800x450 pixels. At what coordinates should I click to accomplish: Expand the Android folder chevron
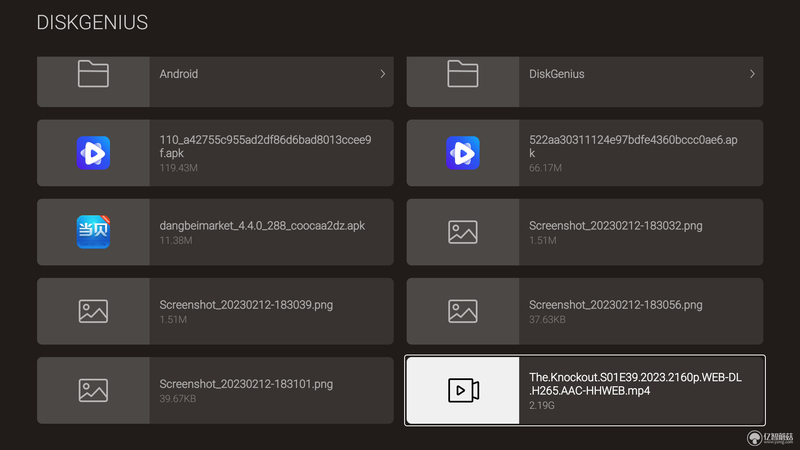[x=383, y=74]
